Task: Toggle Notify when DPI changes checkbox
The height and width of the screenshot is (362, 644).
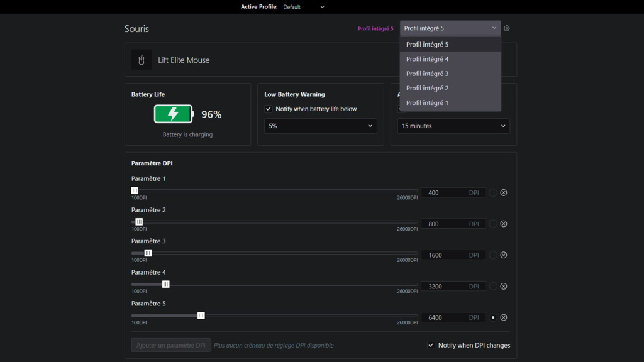Action: pos(431,345)
